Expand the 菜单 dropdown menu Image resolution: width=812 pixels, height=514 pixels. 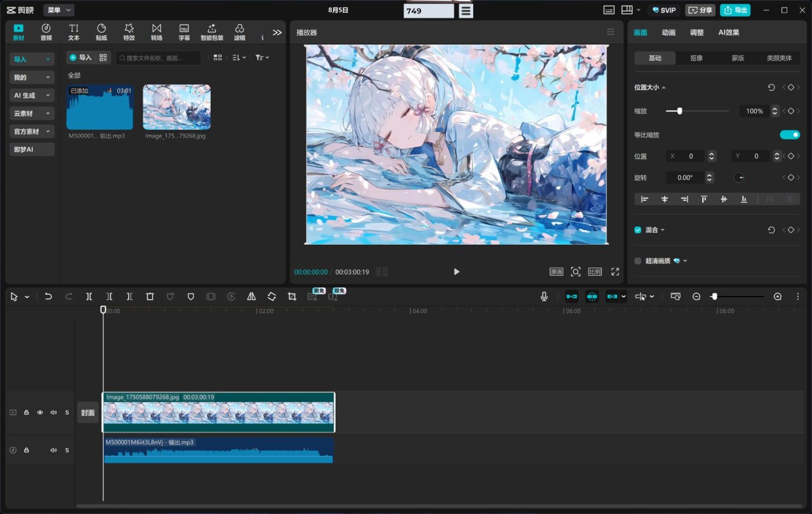click(x=59, y=10)
